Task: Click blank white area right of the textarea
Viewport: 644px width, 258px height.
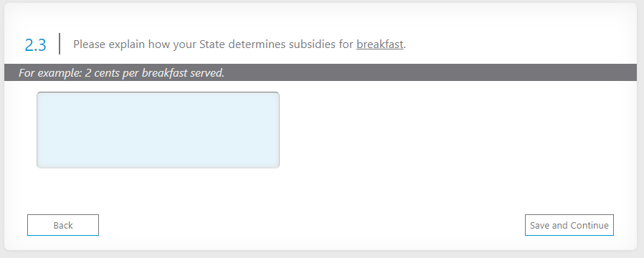Action: tap(452, 130)
